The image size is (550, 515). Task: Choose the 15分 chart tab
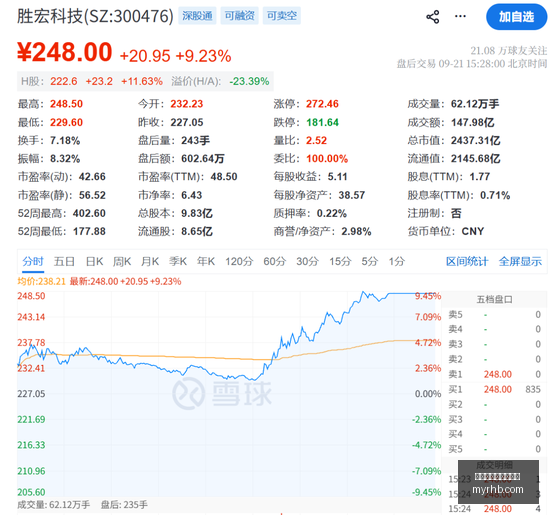point(340,261)
